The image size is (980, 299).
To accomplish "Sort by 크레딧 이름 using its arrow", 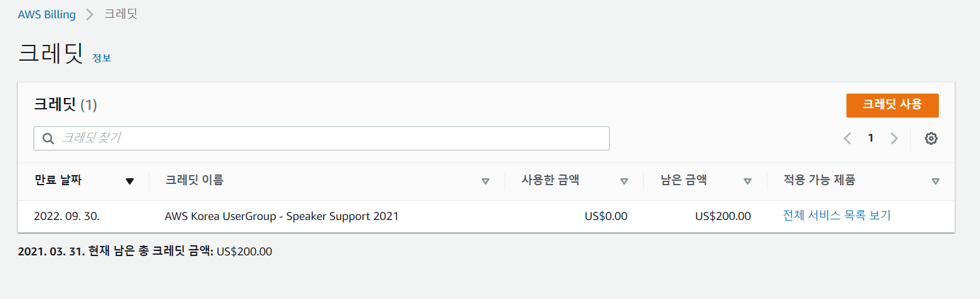I will coord(486,181).
